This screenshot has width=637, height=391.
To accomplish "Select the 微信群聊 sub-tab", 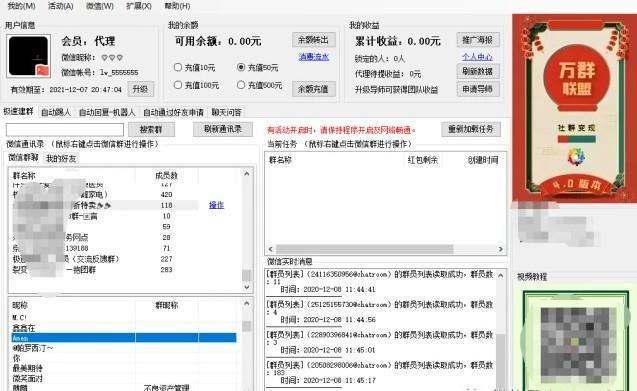I will [x=23, y=158].
